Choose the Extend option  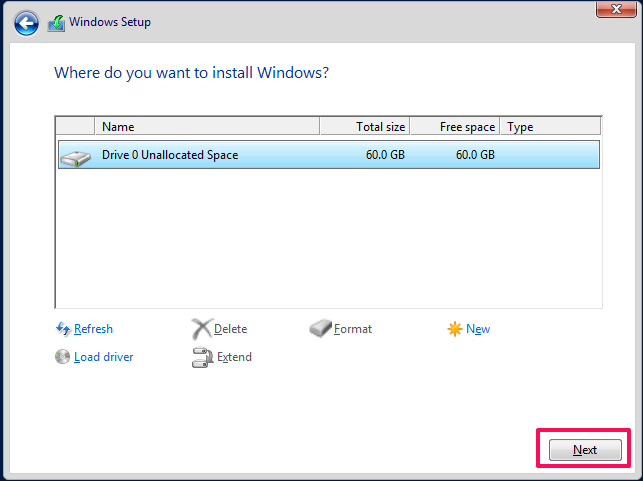[x=234, y=357]
